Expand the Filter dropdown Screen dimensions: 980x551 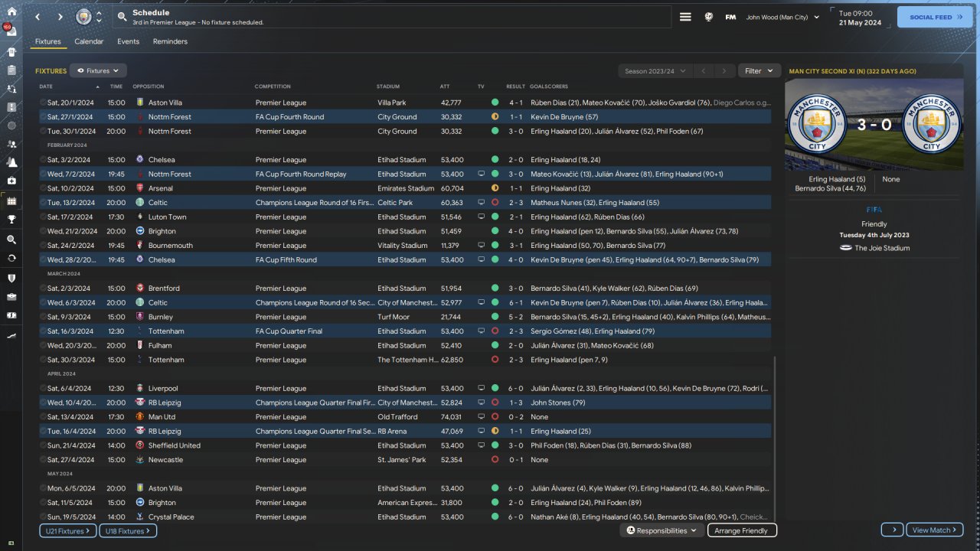pyautogui.click(x=759, y=71)
